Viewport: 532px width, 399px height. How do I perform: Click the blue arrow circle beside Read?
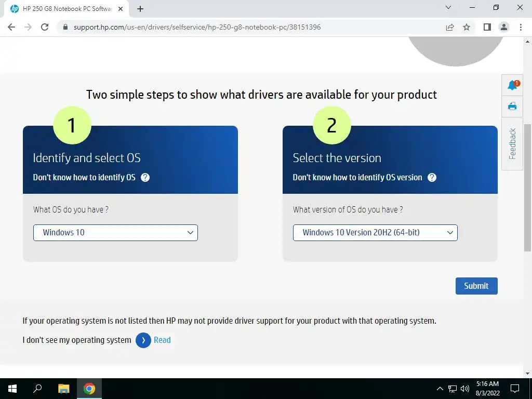point(143,340)
